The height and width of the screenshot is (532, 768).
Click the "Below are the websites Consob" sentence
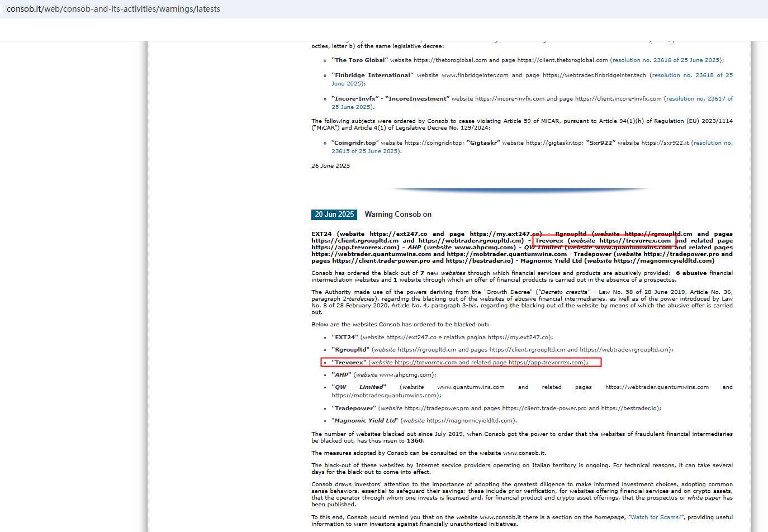pyautogui.click(x=401, y=325)
